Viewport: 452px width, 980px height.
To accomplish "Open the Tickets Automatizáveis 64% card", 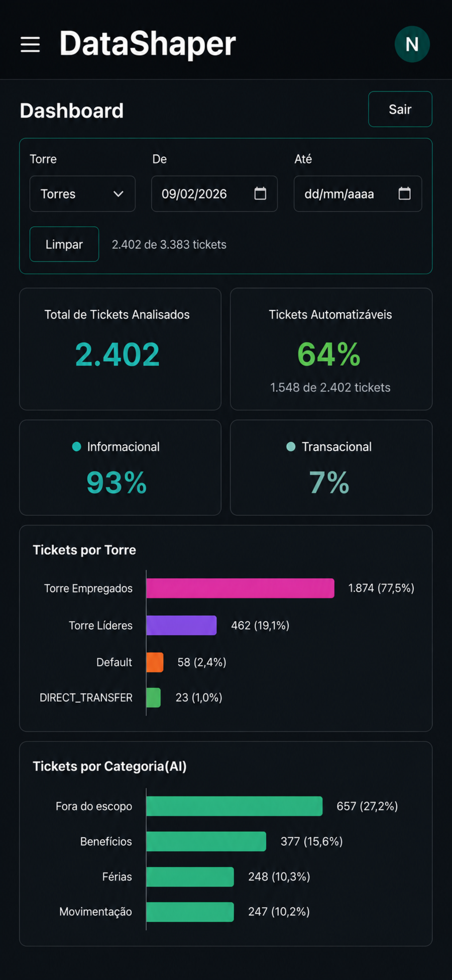I will pyautogui.click(x=331, y=349).
